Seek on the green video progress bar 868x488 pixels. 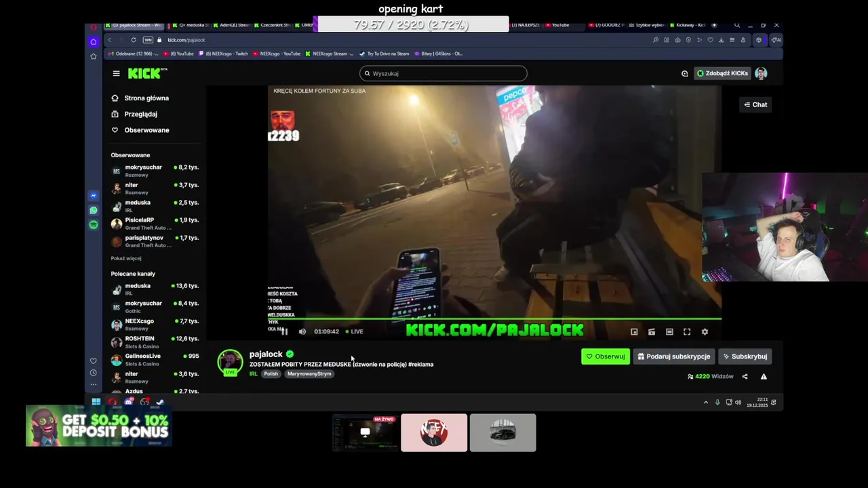pos(494,319)
